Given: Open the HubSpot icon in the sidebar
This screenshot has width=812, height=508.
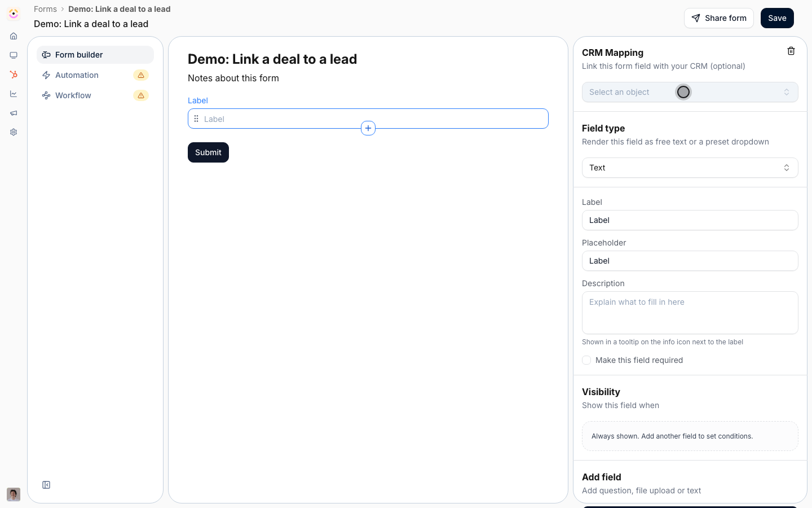Looking at the screenshot, I should (x=14, y=75).
